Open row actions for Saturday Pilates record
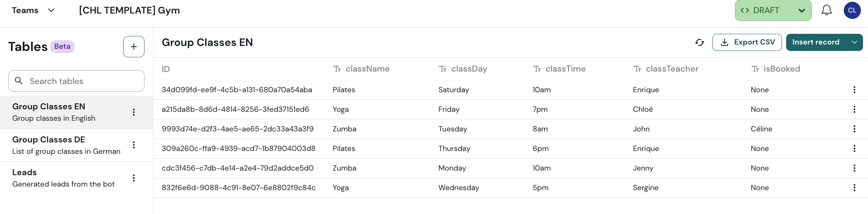Image resolution: width=868 pixels, height=214 pixels. coord(854,90)
